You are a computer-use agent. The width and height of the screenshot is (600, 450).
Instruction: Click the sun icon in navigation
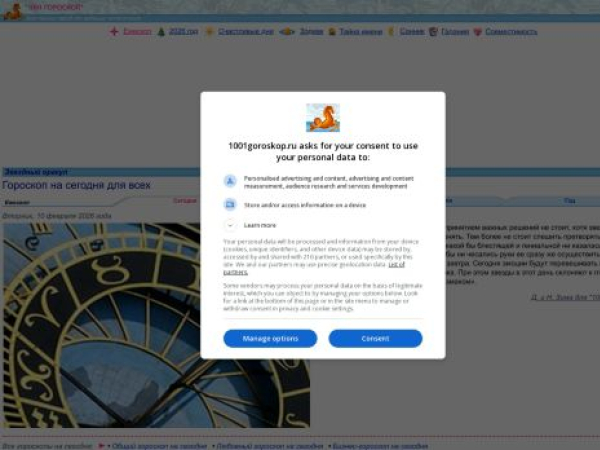(209, 32)
